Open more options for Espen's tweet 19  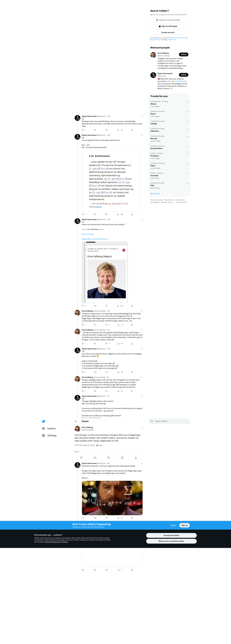tap(141, 116)
